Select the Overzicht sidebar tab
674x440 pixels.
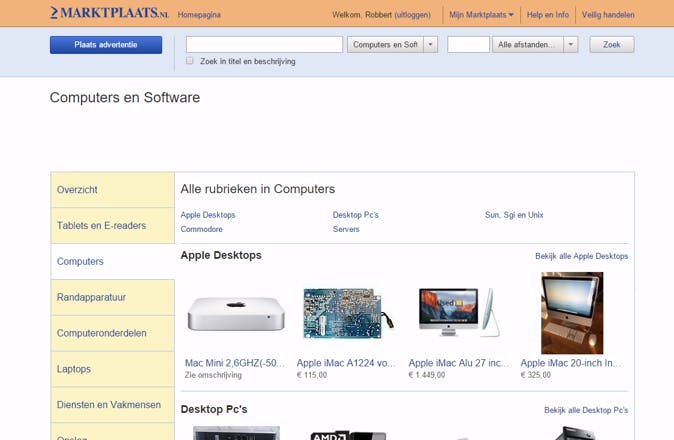point(113,189)
